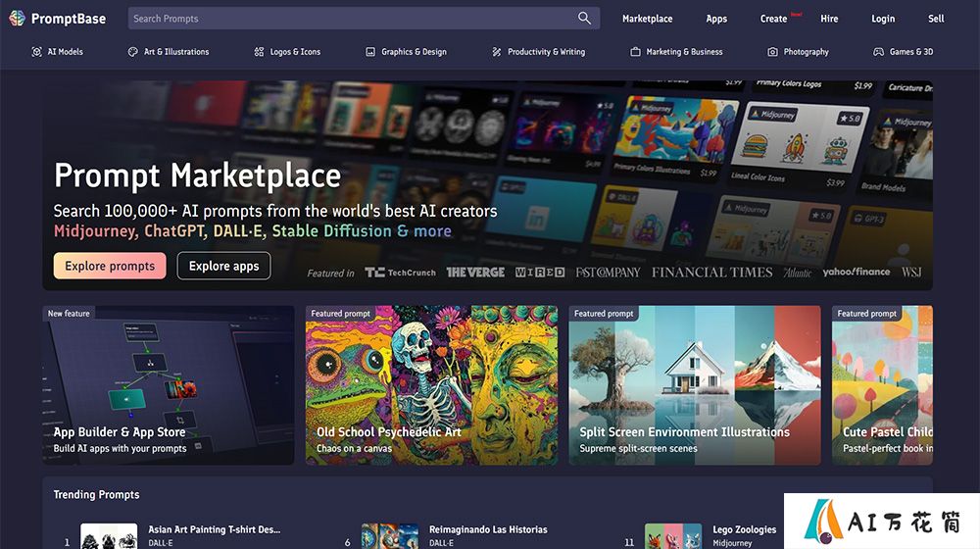
Task: Click the Trending Prompts heading
Action: click(x=96, y=495)
